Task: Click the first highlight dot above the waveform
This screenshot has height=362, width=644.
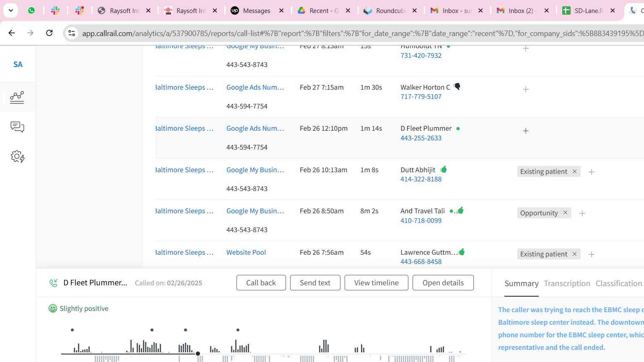Action: [x=73, y=330]
